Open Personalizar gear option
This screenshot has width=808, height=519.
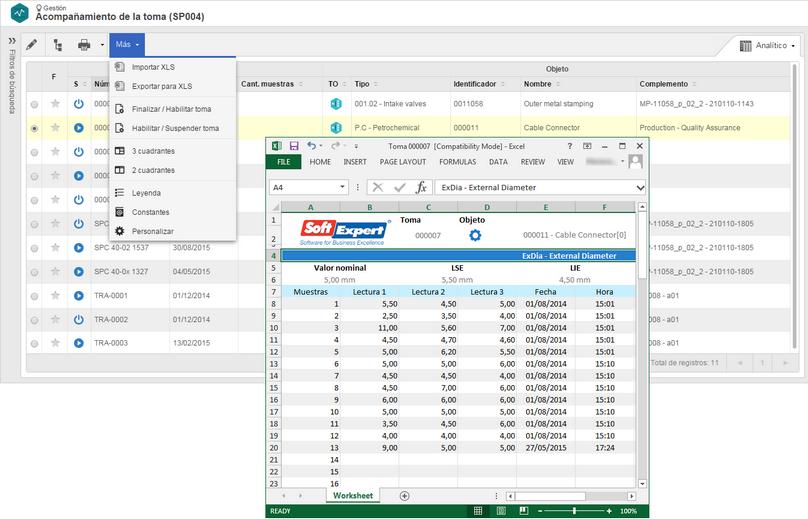pos(153,231)
